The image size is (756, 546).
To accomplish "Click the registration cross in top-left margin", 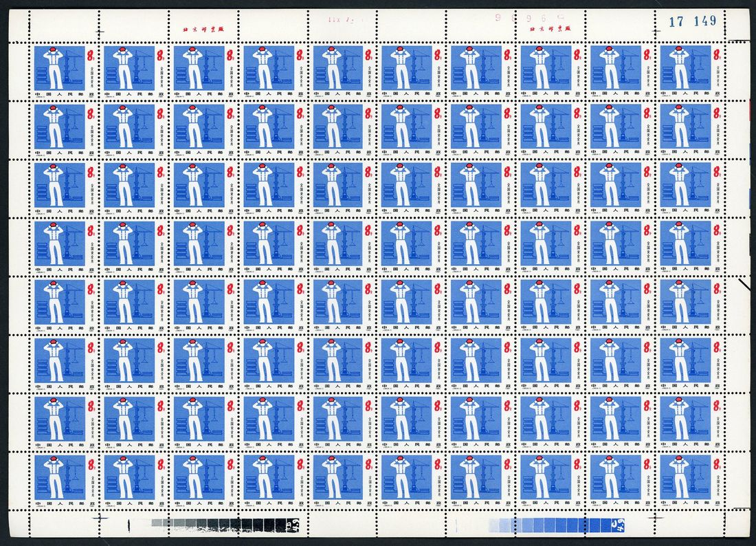I will [x=100, y=31].
